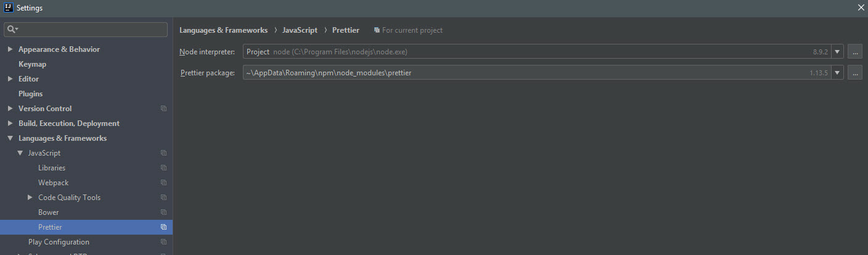Open Libraries settings page

pyautogui.click(x=52, y=168)
